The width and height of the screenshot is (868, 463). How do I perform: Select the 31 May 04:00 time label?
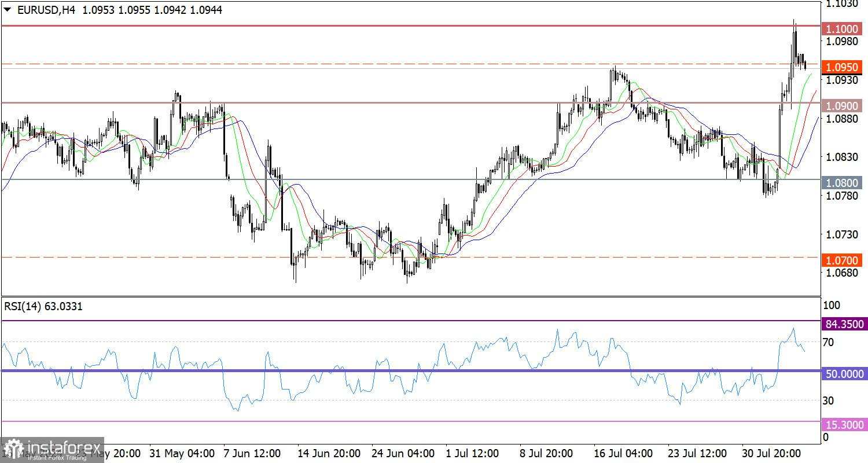pos(182,453)
